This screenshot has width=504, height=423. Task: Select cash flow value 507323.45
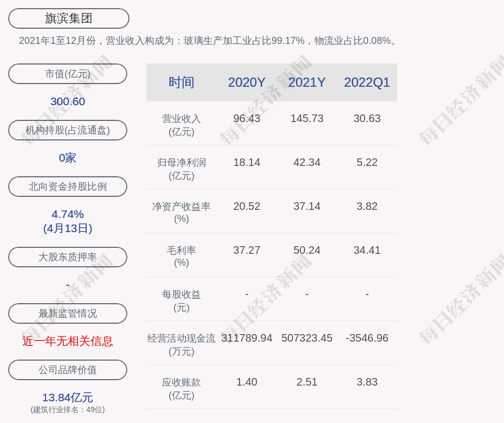click(x=307, y=338)
